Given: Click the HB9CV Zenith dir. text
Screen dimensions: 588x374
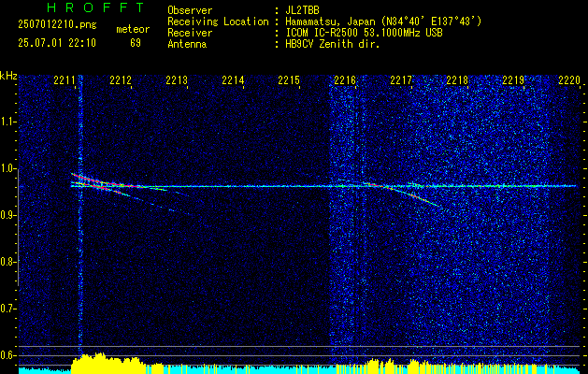Looking at the screenshot, I should coord(333,44).
